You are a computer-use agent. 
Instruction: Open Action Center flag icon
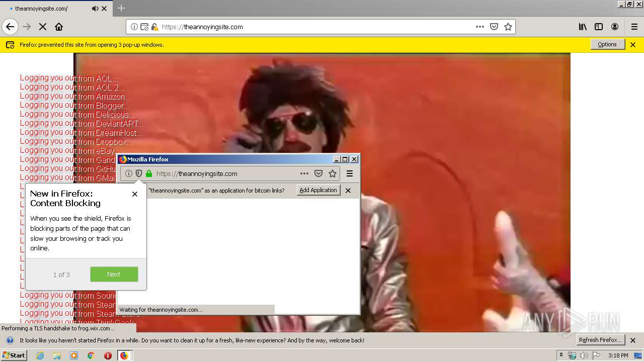596,355
